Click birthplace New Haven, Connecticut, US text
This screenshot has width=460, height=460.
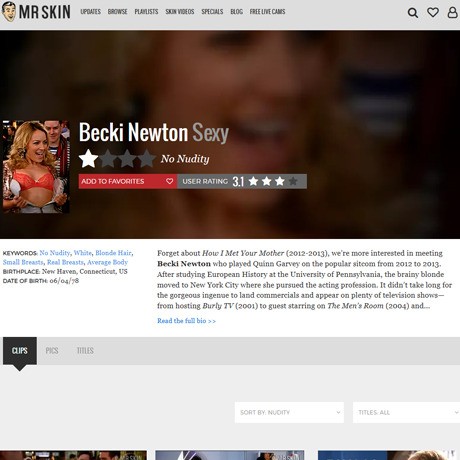click(84, 271)
